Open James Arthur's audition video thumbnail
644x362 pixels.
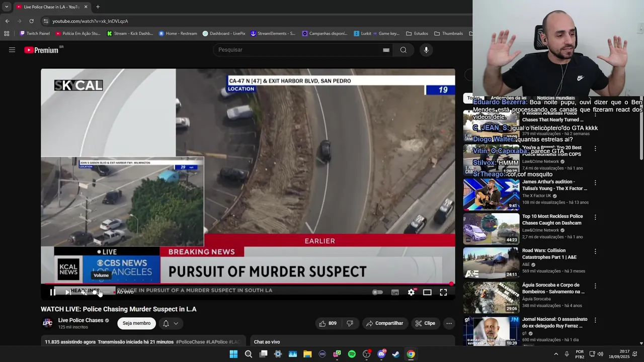point(491,194)
